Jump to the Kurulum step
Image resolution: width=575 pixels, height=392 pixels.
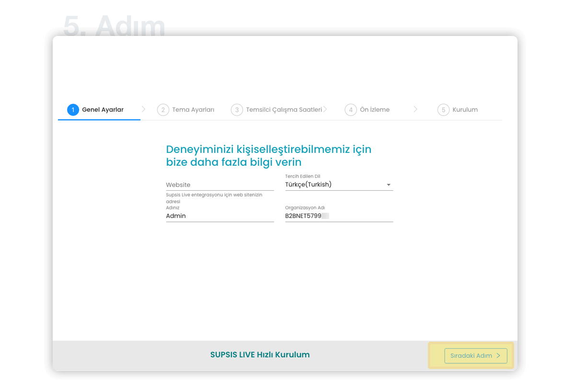(458, 110)
